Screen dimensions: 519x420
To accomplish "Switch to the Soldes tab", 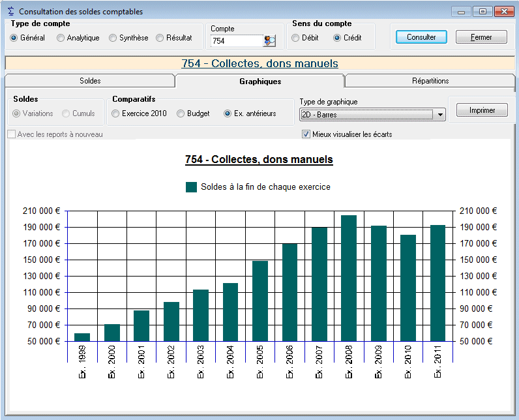I will point(90,81).
